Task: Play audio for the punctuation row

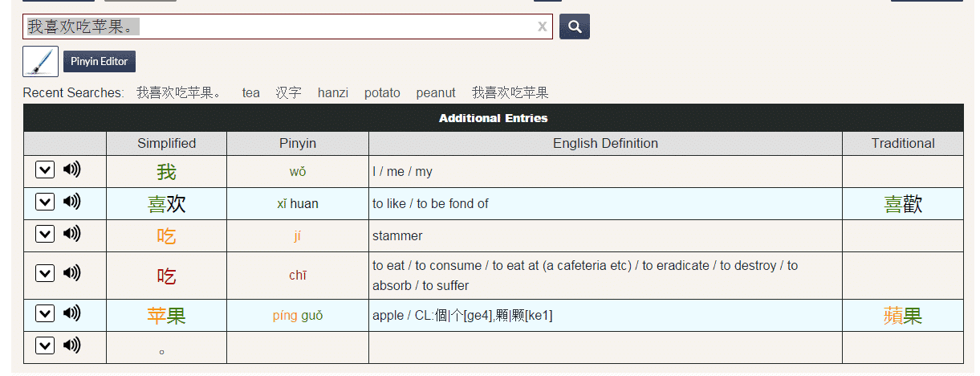Action: pyautogui.click(x=72, y=345)
